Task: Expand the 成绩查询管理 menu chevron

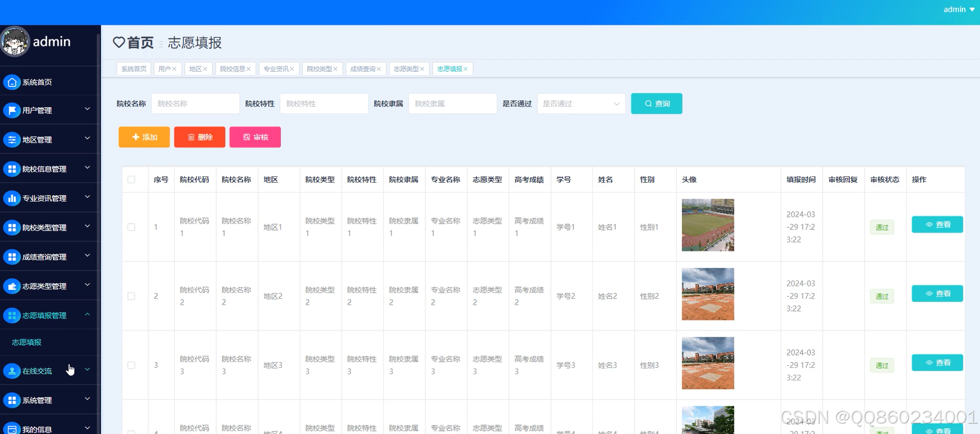Action: click(87, 256)
